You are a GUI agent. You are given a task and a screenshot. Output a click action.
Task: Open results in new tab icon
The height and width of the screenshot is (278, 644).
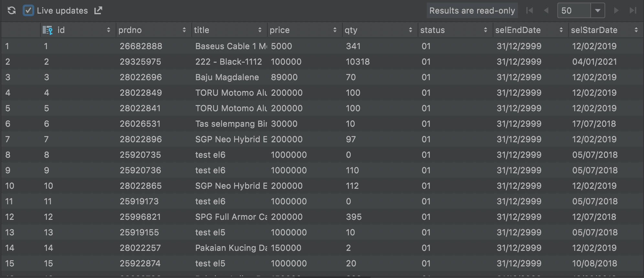98,11
